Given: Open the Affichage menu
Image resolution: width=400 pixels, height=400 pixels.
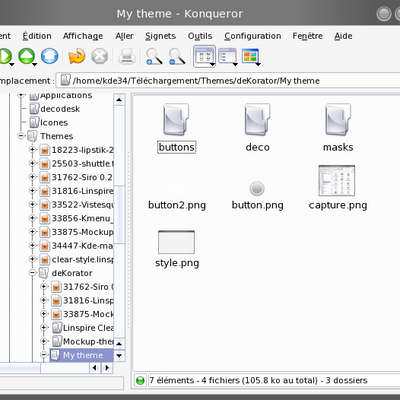Looking at the screenshot, I should [83, 36].
